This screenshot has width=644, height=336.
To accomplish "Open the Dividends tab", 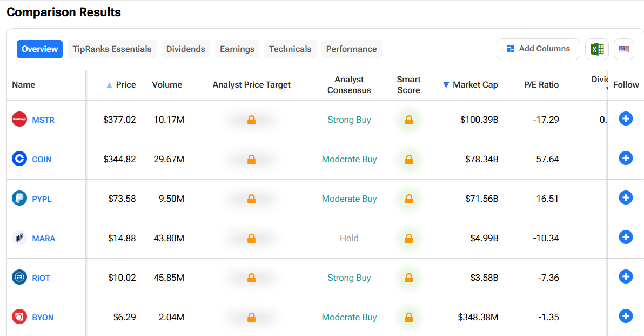I will (x=186, y=49).
